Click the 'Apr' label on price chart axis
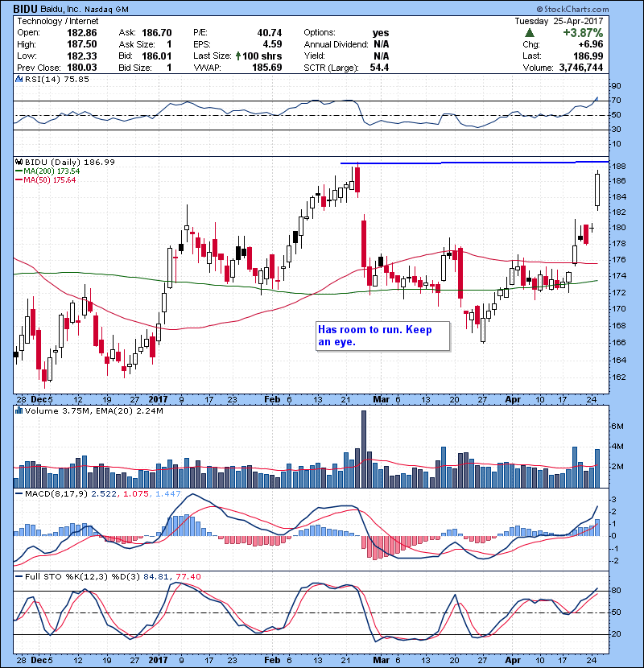 (513, 400)
